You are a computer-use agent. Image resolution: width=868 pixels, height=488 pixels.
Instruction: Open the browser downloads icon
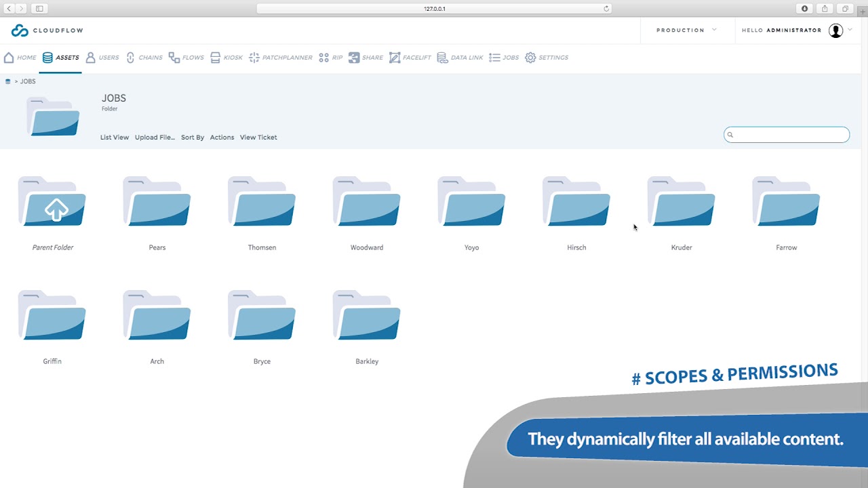pyautogui.click(x=804, y=9)
